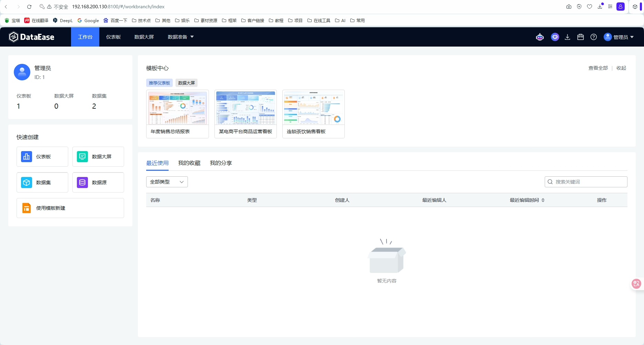Click the purple datasource database icon

pos(82,183)
